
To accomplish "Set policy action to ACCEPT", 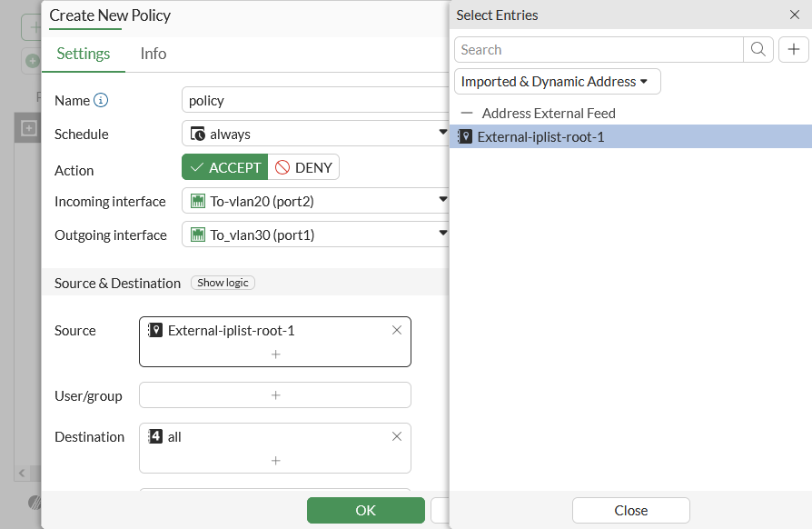I will point(225,167).
